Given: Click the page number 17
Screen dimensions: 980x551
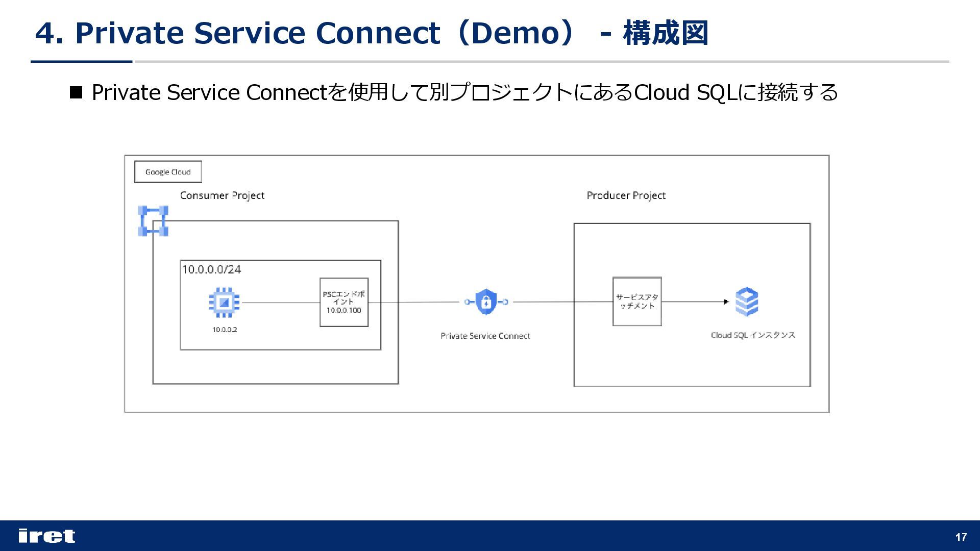Looking at the screenshot, I should pos(961,537).
